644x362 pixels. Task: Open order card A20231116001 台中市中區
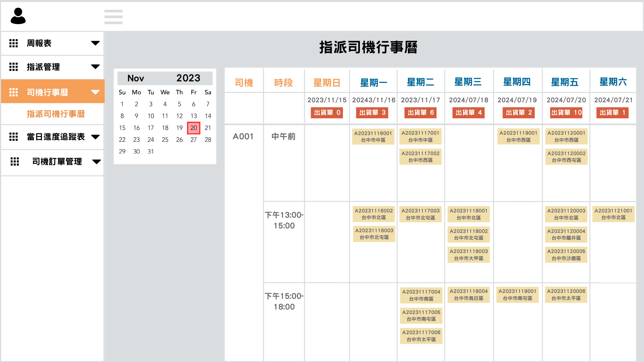point(373,137)
